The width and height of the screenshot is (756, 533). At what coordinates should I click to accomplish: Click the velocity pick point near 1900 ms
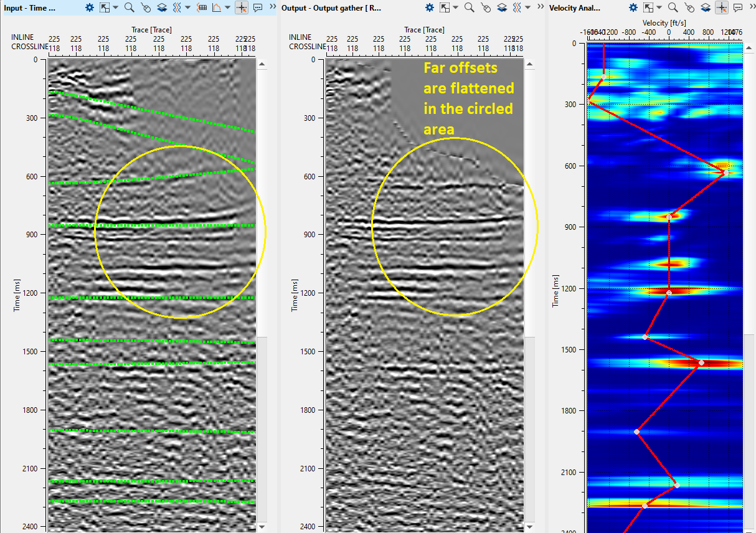[636, 432]
